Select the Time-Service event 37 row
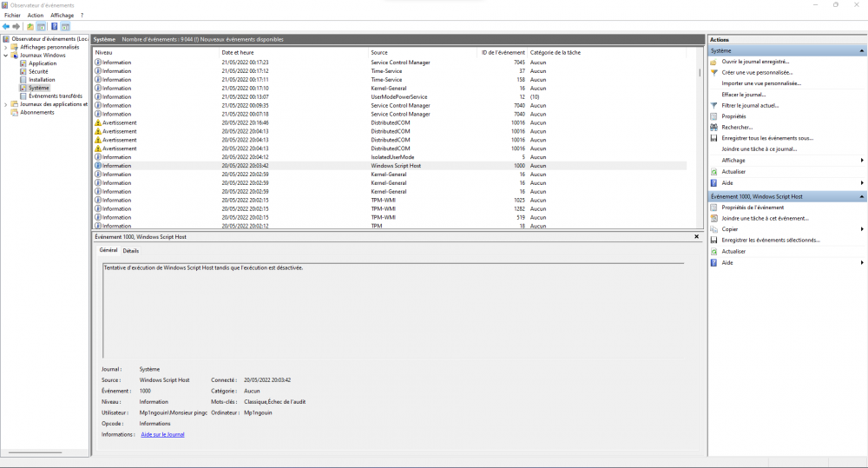 point(390,71)
